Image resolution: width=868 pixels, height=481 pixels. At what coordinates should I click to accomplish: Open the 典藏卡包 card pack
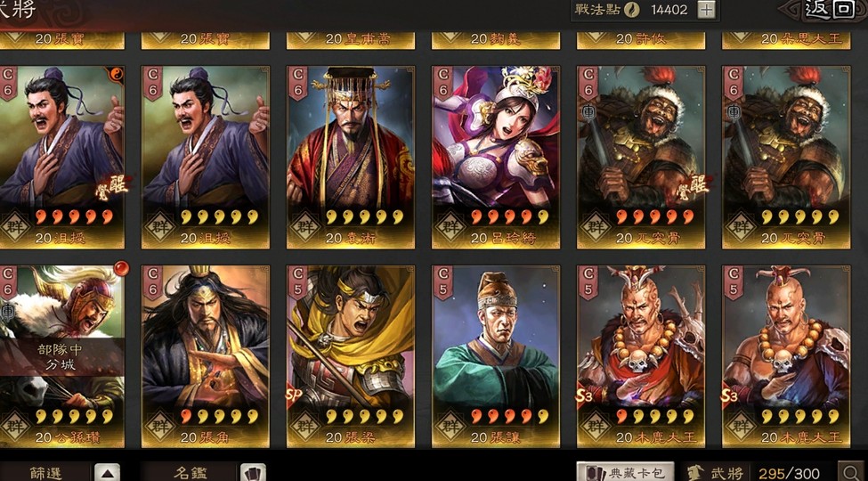626,472
